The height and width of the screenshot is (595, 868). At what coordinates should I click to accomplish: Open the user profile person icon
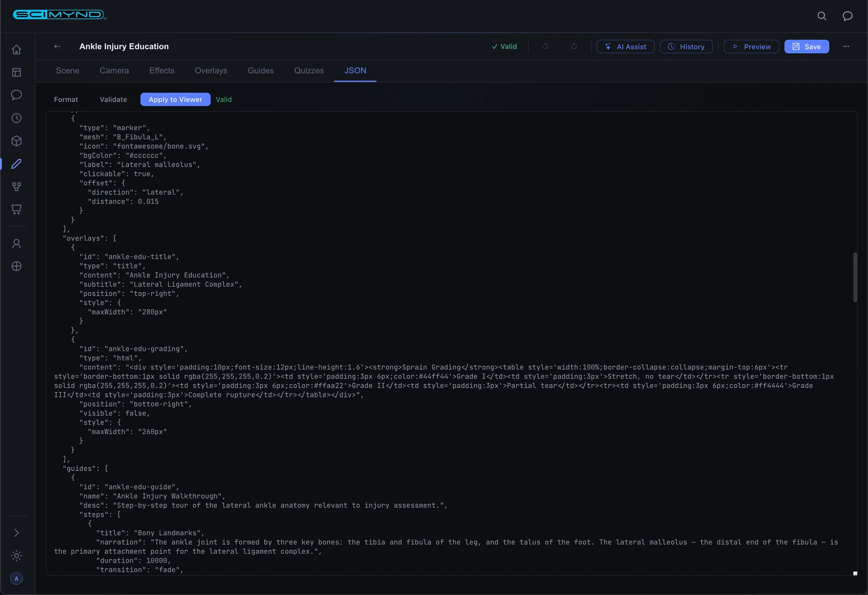pyautogui.click(x=17, y=244)
